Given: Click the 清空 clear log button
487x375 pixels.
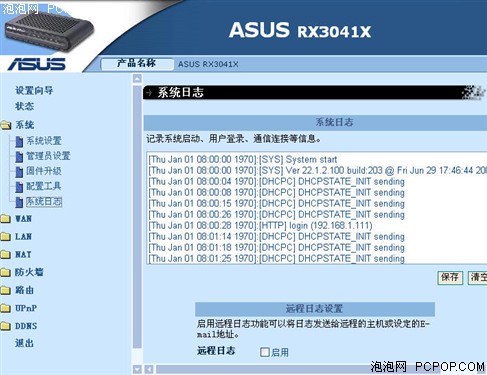Looking at the screenshot, I should coord(478,277).
